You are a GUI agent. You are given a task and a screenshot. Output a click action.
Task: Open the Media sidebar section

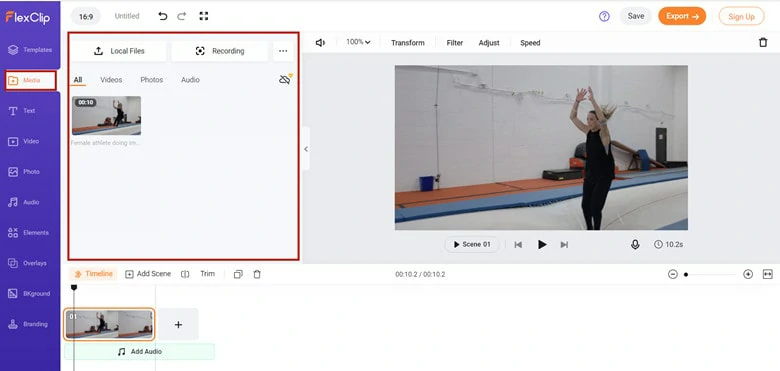(30, 80)
